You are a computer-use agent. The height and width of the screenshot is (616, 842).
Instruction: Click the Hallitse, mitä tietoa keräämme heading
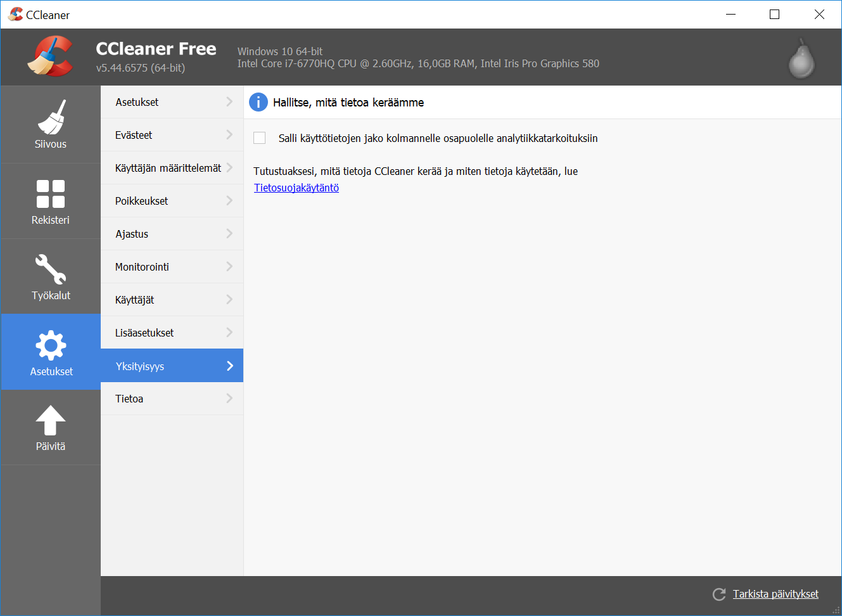348,103
